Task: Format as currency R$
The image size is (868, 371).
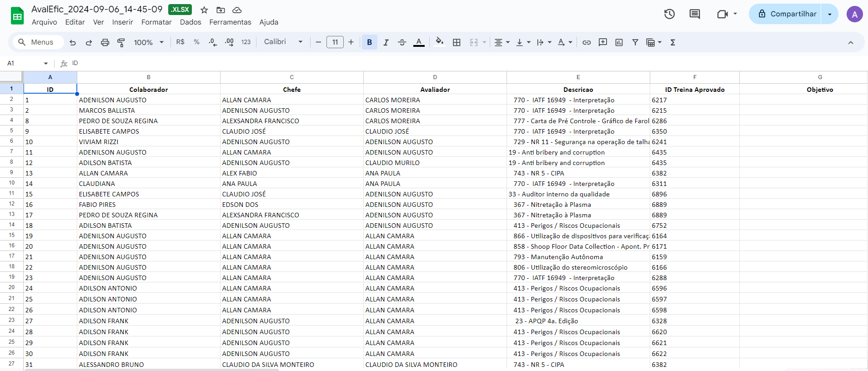Action: click(x=180, y=42)
